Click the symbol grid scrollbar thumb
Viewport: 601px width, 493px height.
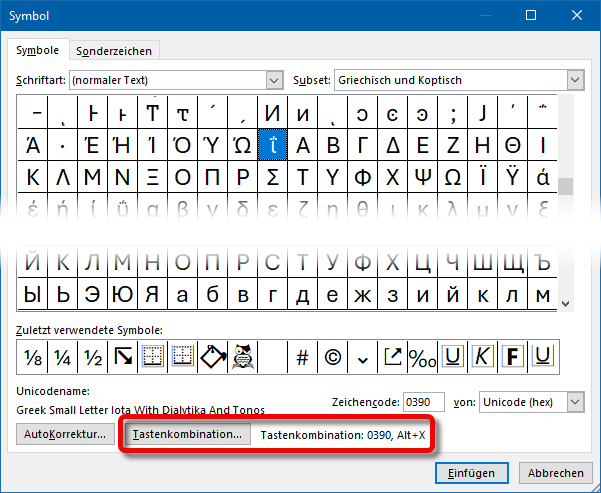pyautogui.click(x=565, y=186)
